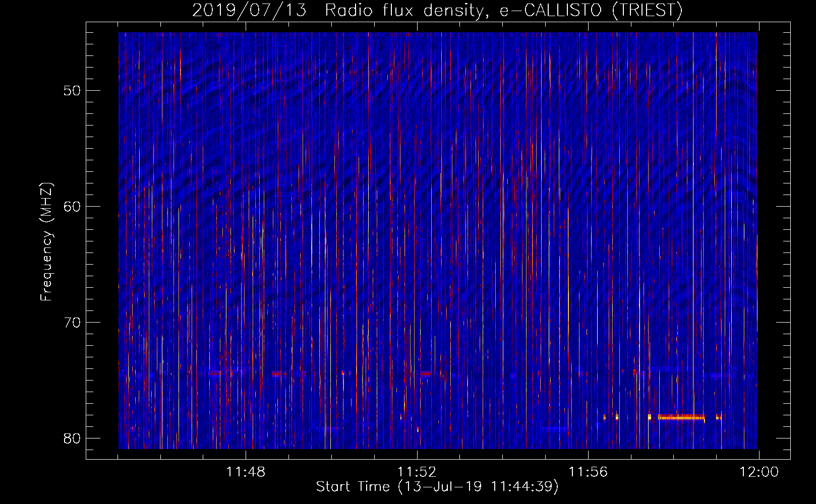Click the 11:48 time tick label

pyautogui.click(x=246, y=472)
